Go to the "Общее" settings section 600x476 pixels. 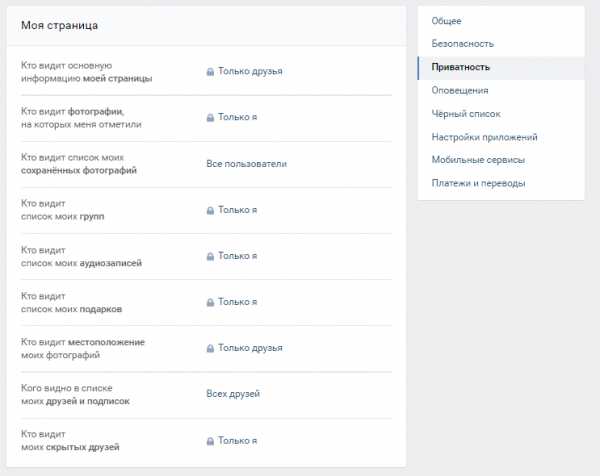[x=447, y=21]
